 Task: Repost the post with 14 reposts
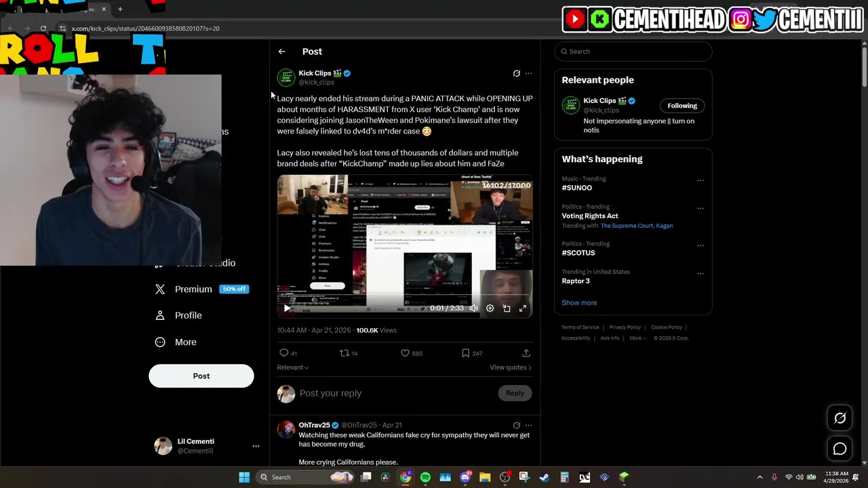point(349,353)
